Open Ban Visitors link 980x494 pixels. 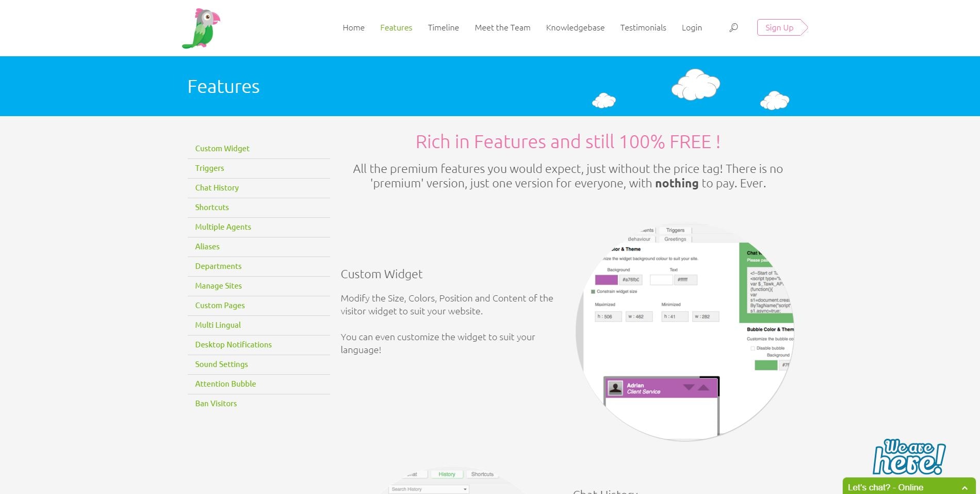click(x=216, y=403)
